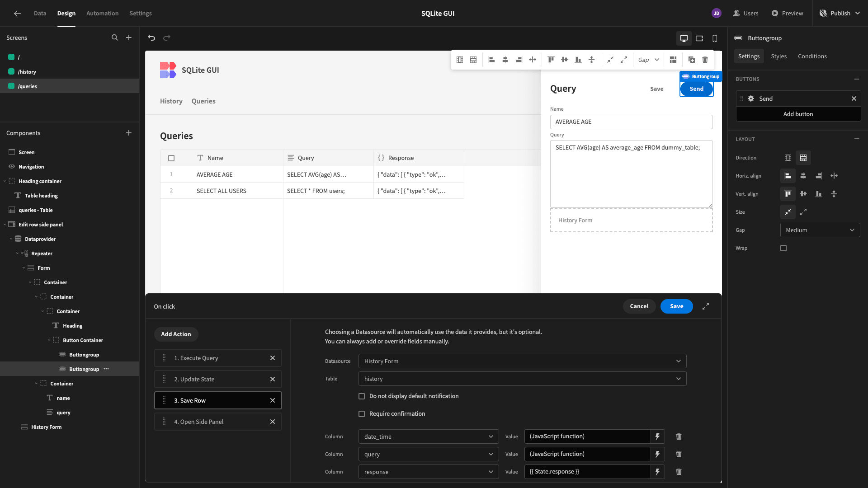This screenshot has width=868, height=488.
Task: Switch to the Data tab
Action: tap(40, 13)
